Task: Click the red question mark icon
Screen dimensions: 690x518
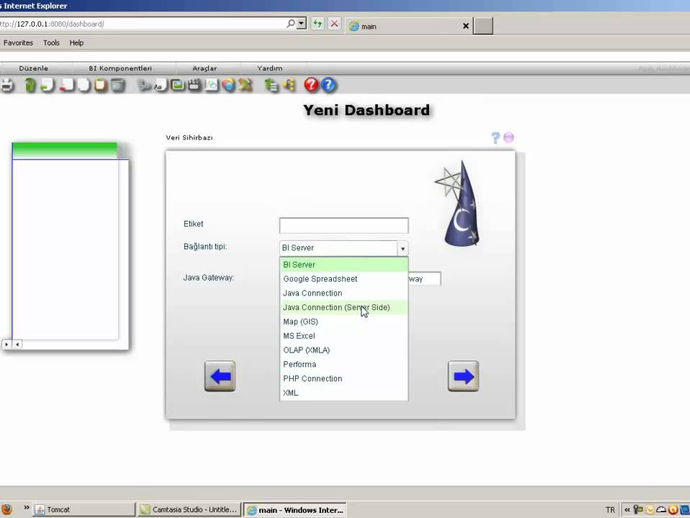Action: [x=311, y=84]
